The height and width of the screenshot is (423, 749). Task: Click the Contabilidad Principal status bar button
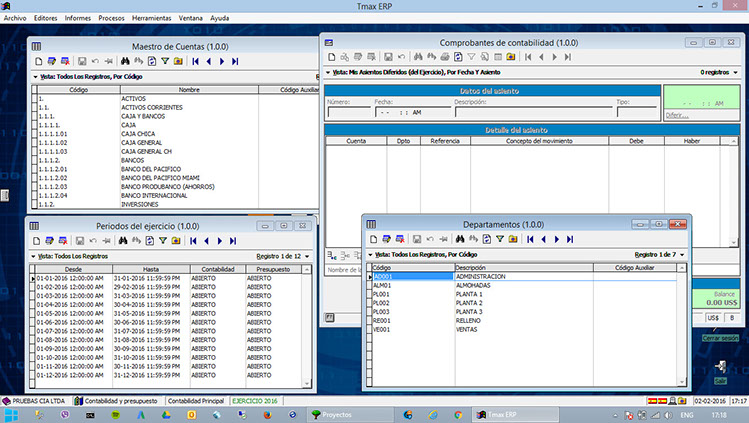[x=197, y=399]
